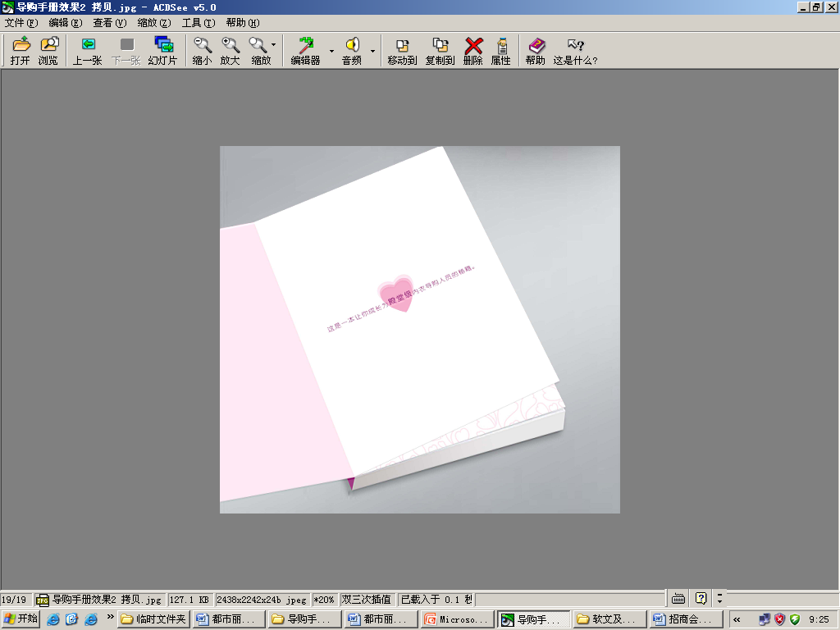Viewport: 840px width, 630px height.
Task: Click the 复制到 (Copy to) icon
Action: [440, 51]
